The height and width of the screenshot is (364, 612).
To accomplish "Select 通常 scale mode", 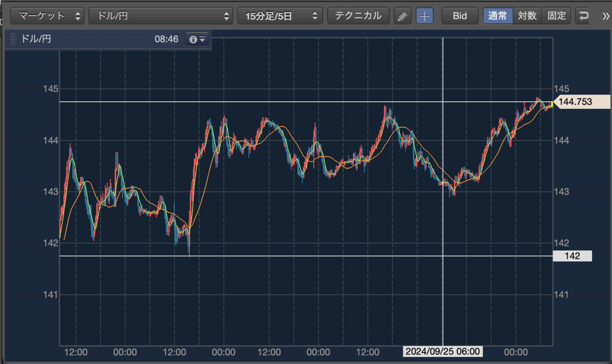I will click(x=497, y=16).
